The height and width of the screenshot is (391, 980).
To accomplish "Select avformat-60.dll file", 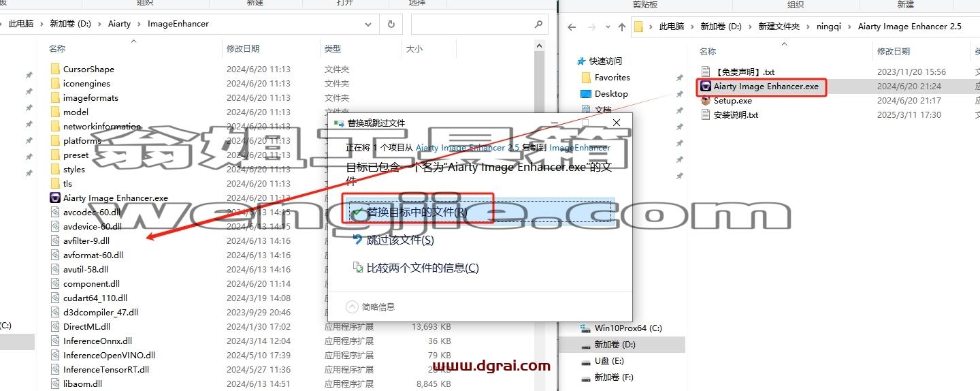I will coord(93,255).
